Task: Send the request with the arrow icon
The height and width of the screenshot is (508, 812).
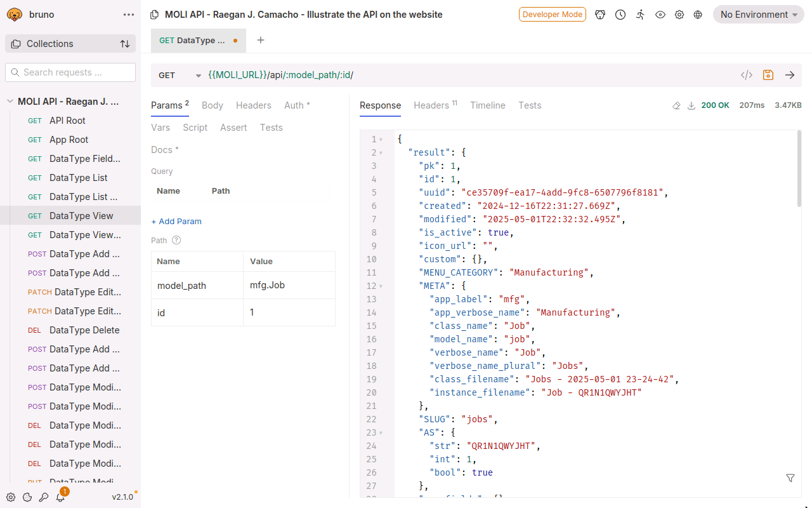Action: coord(790,75)
